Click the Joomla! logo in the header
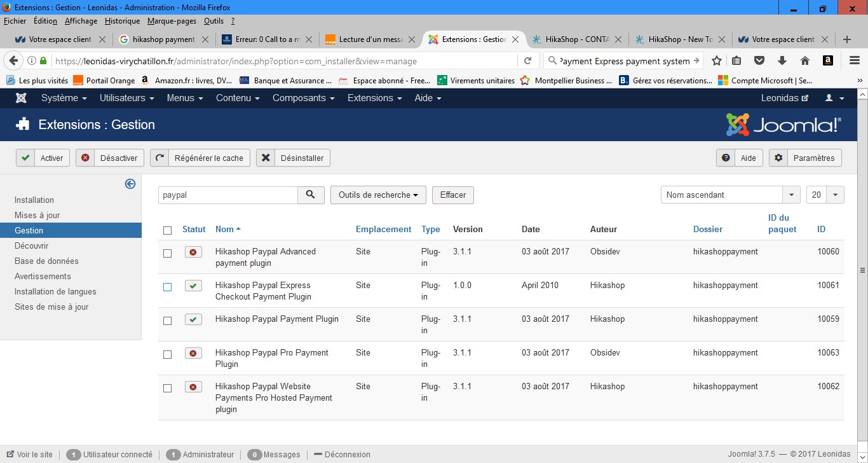The height and width of the screenshot is (463, 868). (x=783, y=125)
